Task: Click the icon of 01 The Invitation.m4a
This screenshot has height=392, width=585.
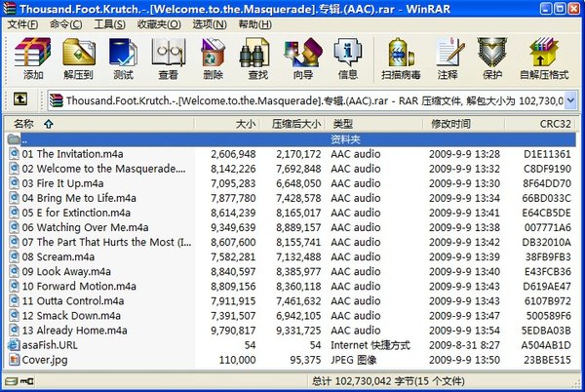Action: tap(14, 154)
